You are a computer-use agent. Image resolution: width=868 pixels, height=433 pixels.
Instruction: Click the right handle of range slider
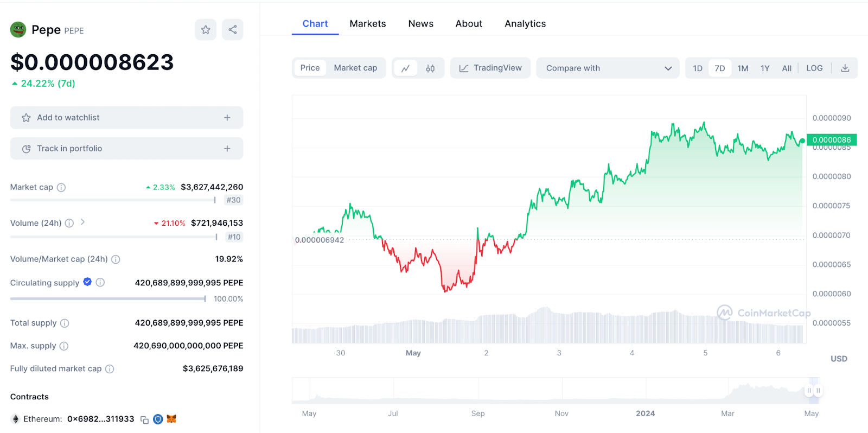(x=818, y=391)
